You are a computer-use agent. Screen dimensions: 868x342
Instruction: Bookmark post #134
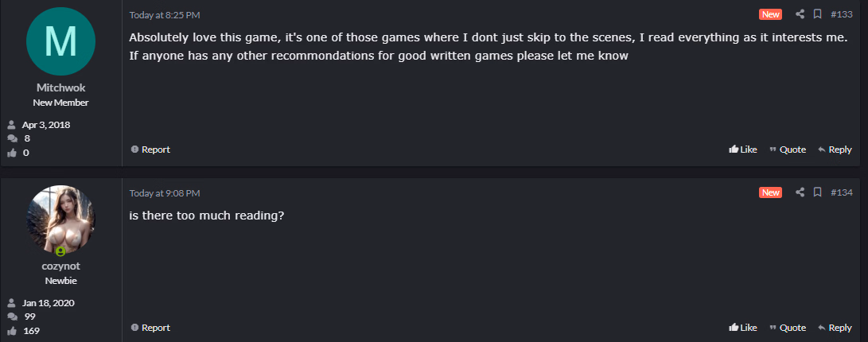click(x=817, y=192)
